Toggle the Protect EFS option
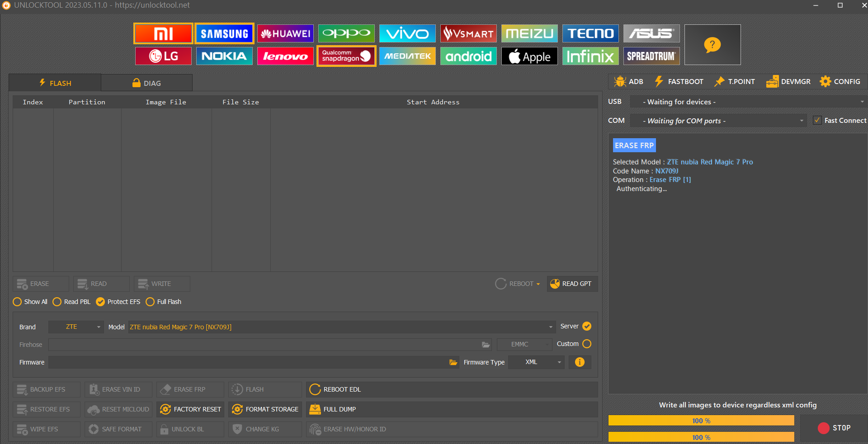 coord(118,302)
